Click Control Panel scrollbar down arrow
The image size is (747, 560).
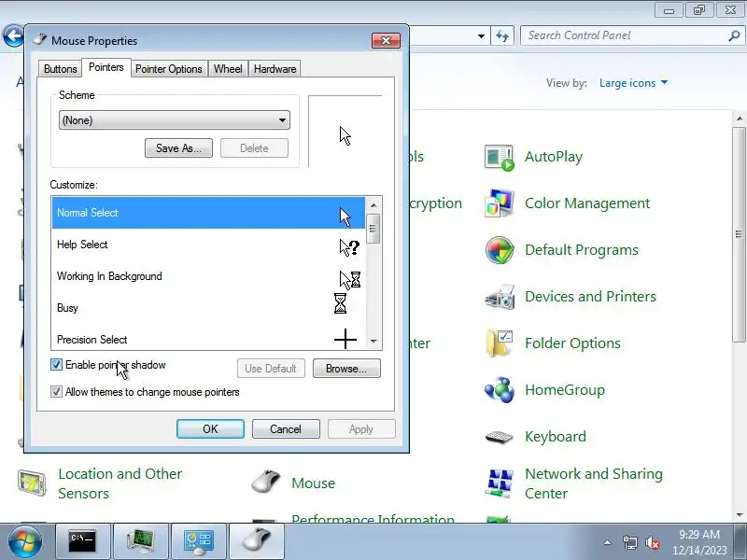point(740,515)
